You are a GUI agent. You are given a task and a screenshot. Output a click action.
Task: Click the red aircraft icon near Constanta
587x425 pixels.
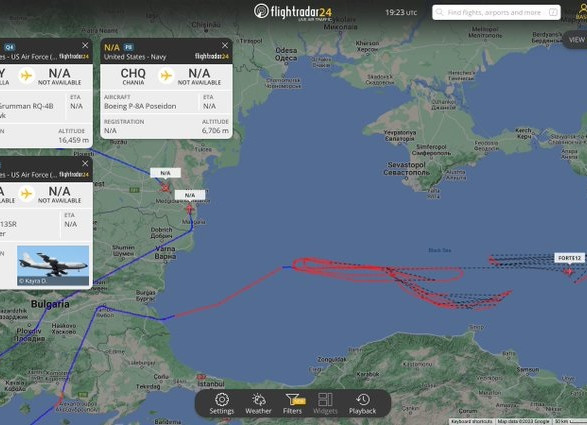coord(165,187)
